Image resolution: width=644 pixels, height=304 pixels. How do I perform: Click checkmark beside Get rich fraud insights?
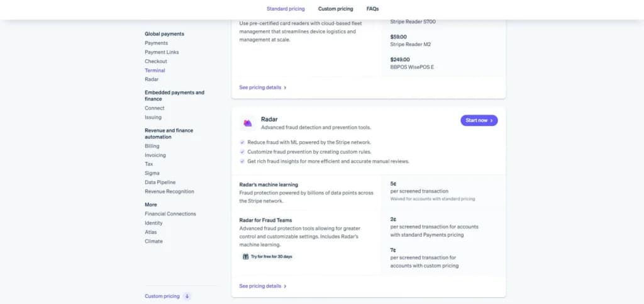coord(242,162)
